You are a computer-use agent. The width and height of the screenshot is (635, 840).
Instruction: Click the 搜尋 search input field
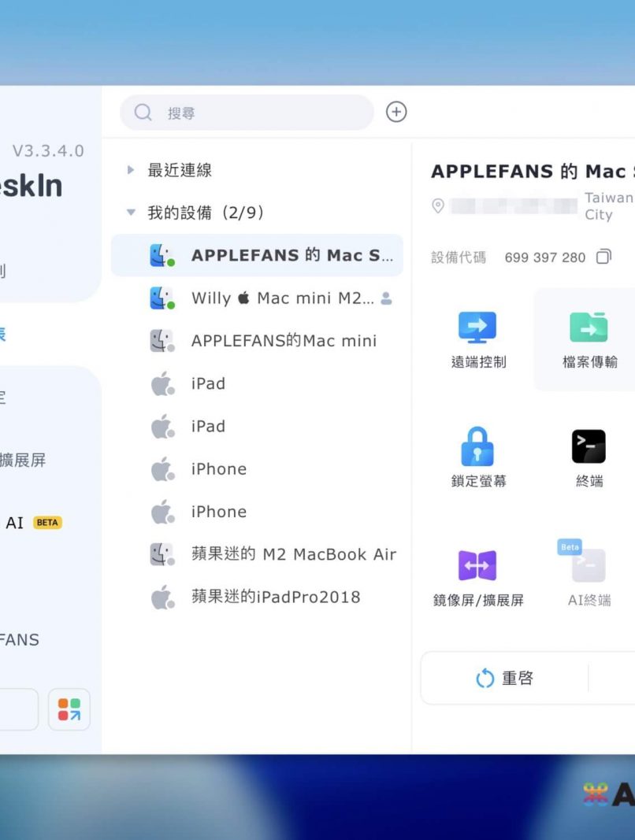point(260,113)
